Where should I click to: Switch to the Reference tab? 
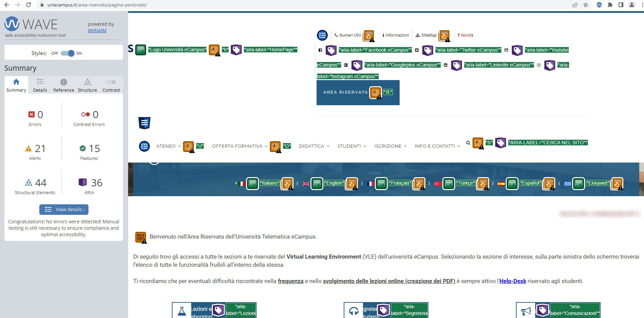[x=64, y=86]
